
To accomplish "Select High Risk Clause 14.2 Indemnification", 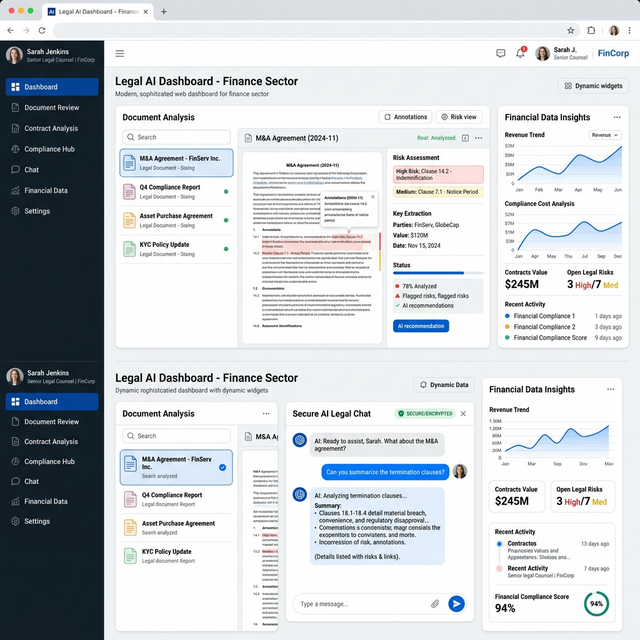I will [438, 174].
